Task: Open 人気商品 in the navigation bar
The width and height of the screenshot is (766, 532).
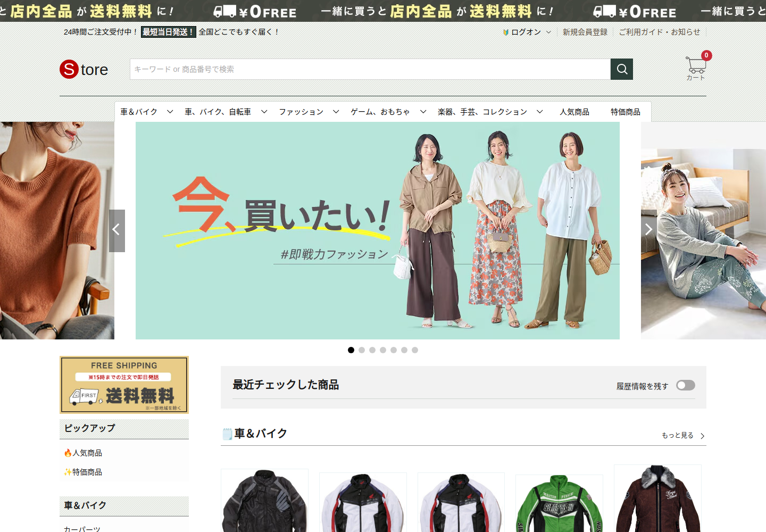Action: pos(574,112)
